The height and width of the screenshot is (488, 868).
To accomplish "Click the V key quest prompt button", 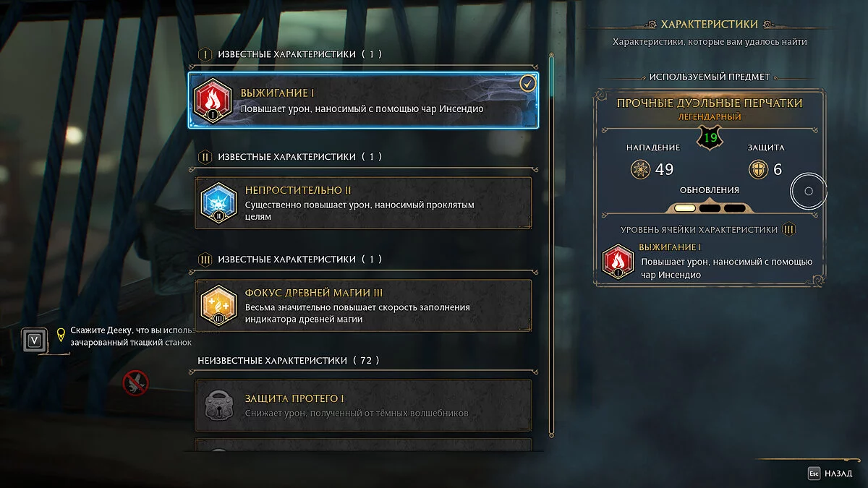I will 33,339.
